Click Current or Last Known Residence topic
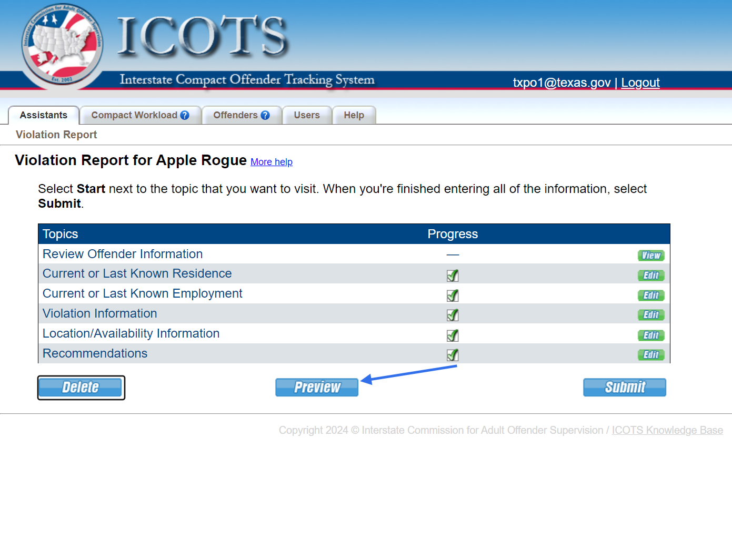The width and height of the screenshot is (732, 560). coord(137,273)
